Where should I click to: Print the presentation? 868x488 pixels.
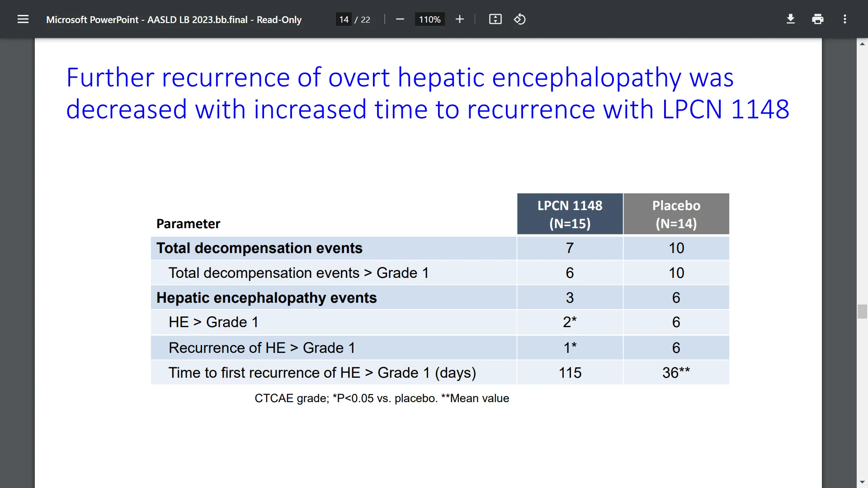coord(818,19)
